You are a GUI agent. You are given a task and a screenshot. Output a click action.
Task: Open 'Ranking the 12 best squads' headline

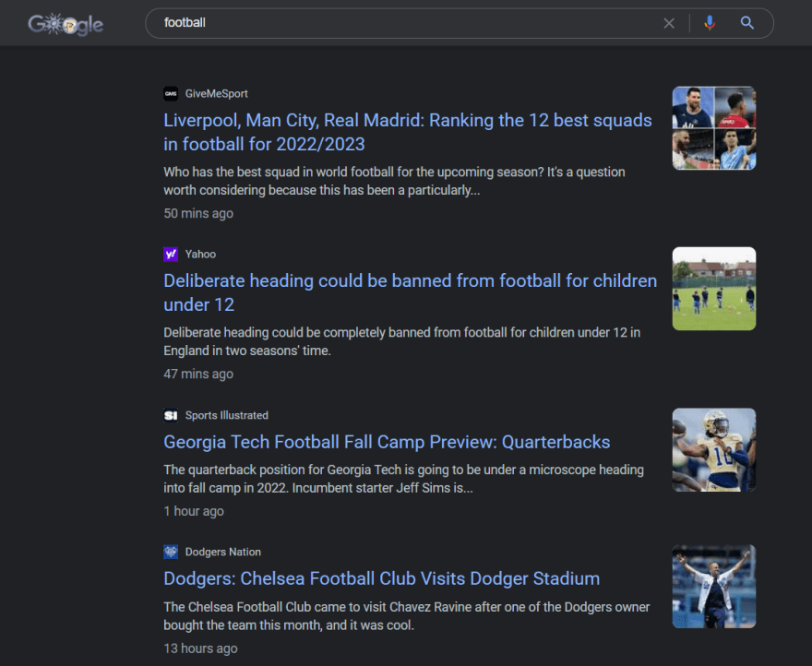(408, 132)
